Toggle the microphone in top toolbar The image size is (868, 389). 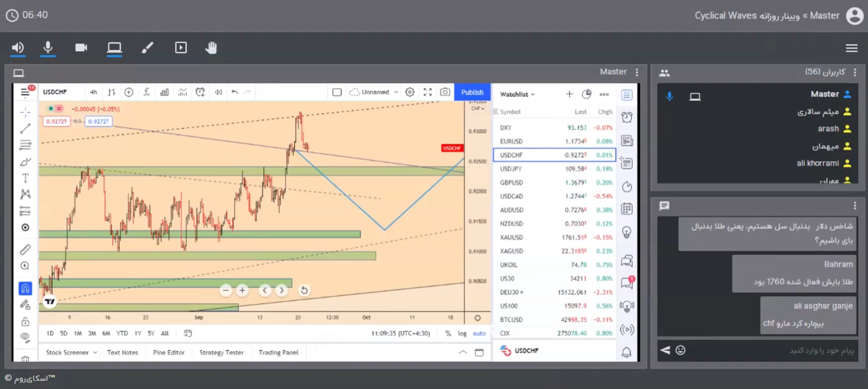coord(48,47)
